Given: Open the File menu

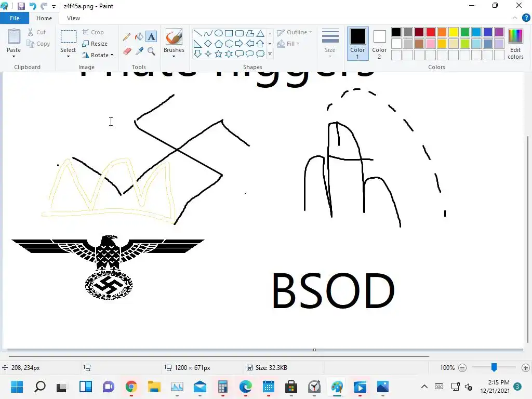Looking at the screenshot, I should [x=14, y=18].
